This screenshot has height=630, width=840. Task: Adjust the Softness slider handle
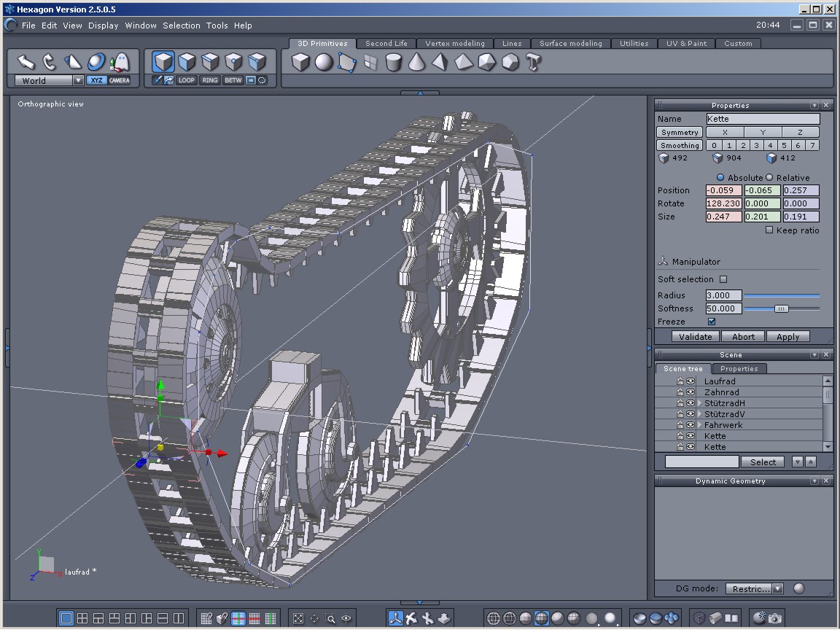pyautogui.click(x=781, y=308)
